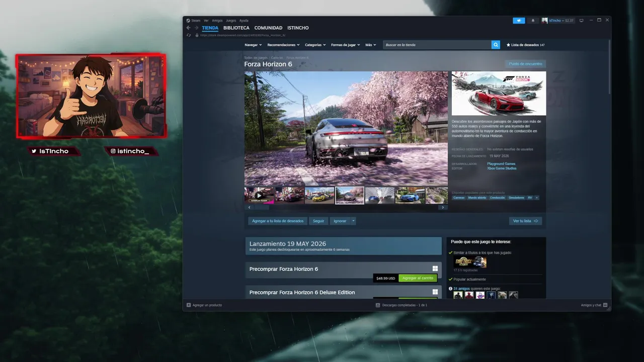Open the Ayuda menu

click(244, 21)
